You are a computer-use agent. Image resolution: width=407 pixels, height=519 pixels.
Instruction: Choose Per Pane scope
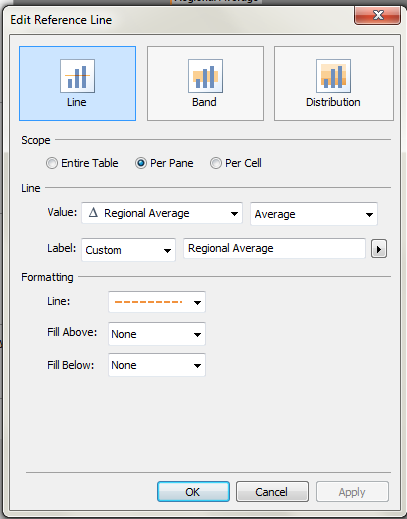click(x=164, y=163)
